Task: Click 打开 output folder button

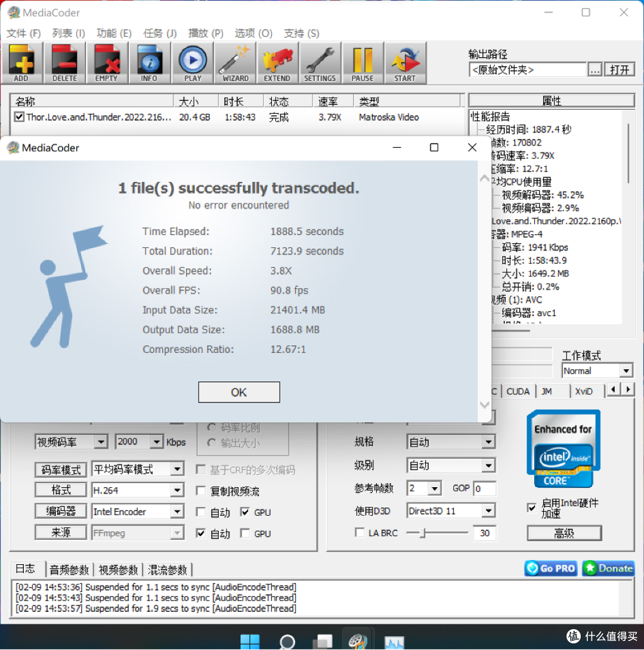Action: pos(619,70)
